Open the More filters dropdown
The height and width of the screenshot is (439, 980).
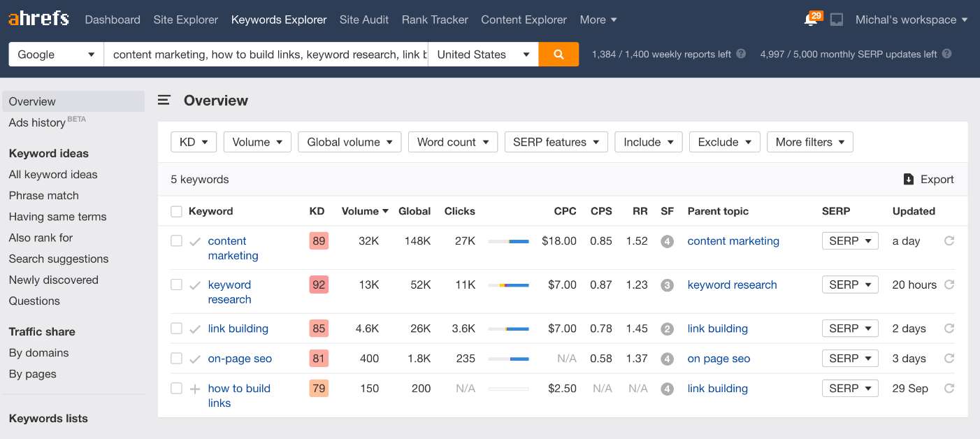(x=810, y=142)
